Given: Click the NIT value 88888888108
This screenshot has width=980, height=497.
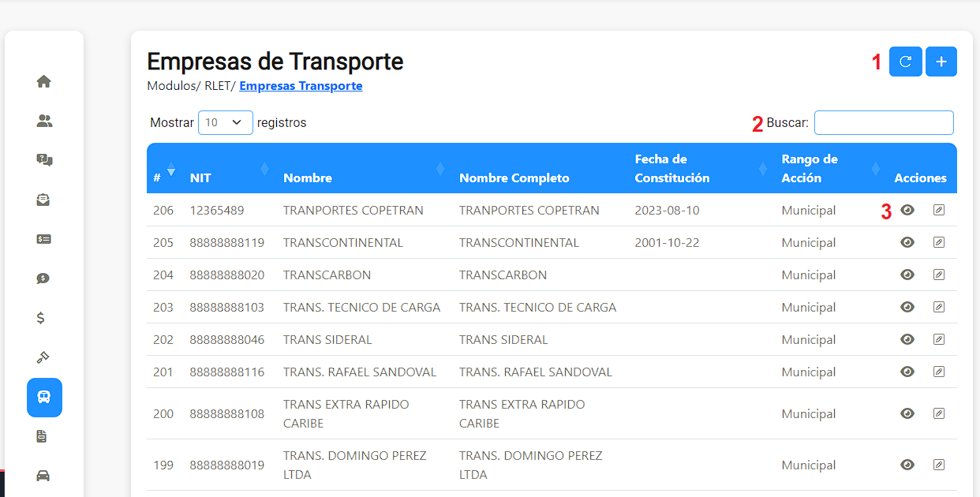Looking at the screenshot, I should [227, 414].
